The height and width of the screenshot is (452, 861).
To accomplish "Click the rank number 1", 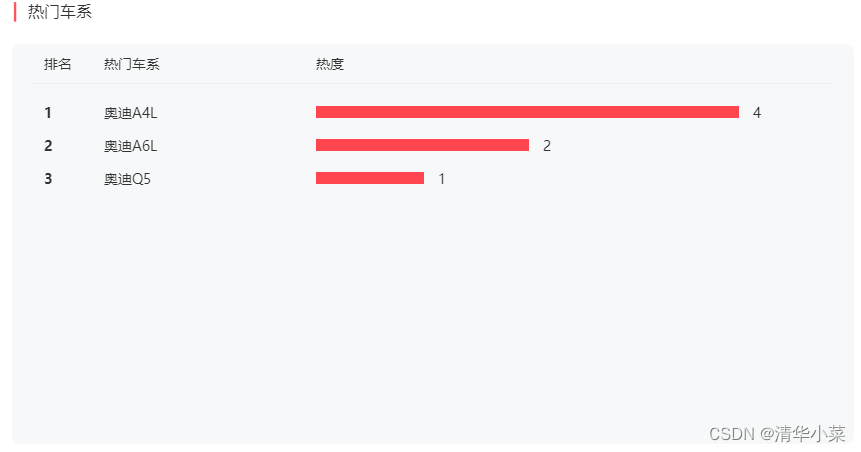I will point(48,113).
